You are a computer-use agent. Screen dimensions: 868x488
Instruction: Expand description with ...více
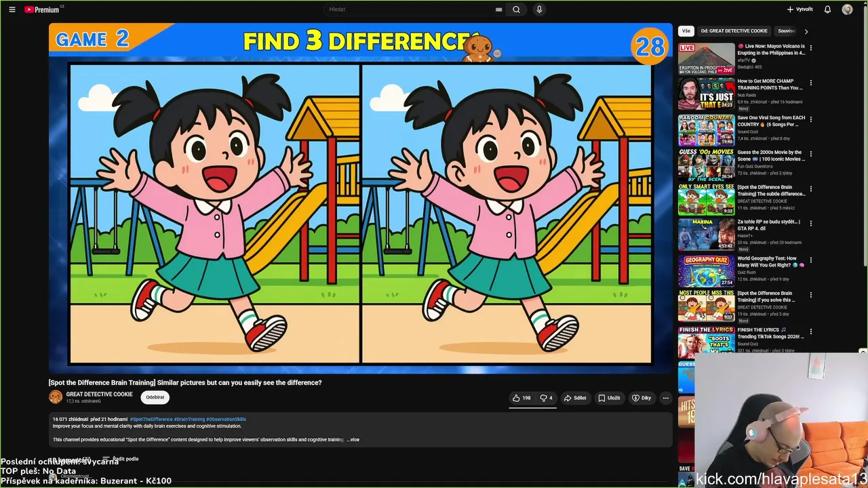353,440
